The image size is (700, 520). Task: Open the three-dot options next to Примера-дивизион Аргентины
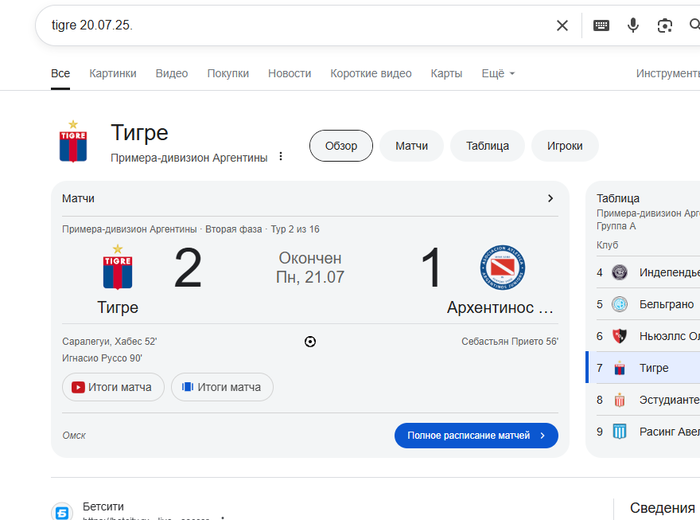coord(281,156)
